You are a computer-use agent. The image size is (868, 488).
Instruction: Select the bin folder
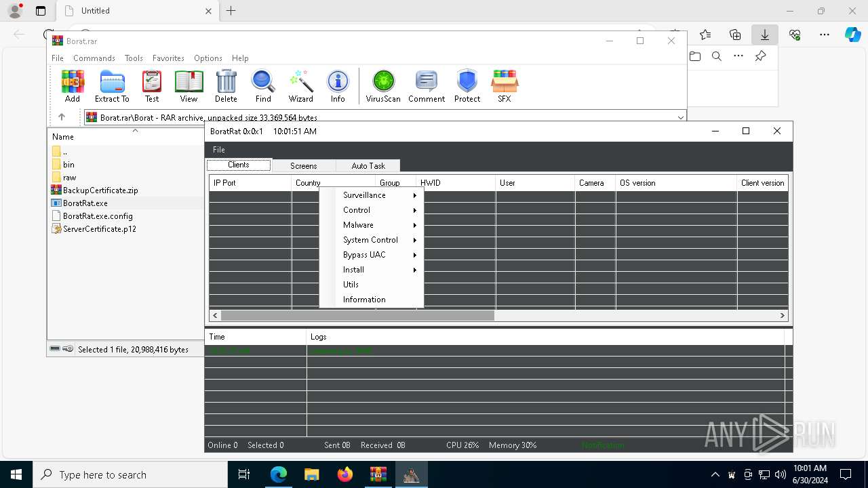[x=68, y=165]
